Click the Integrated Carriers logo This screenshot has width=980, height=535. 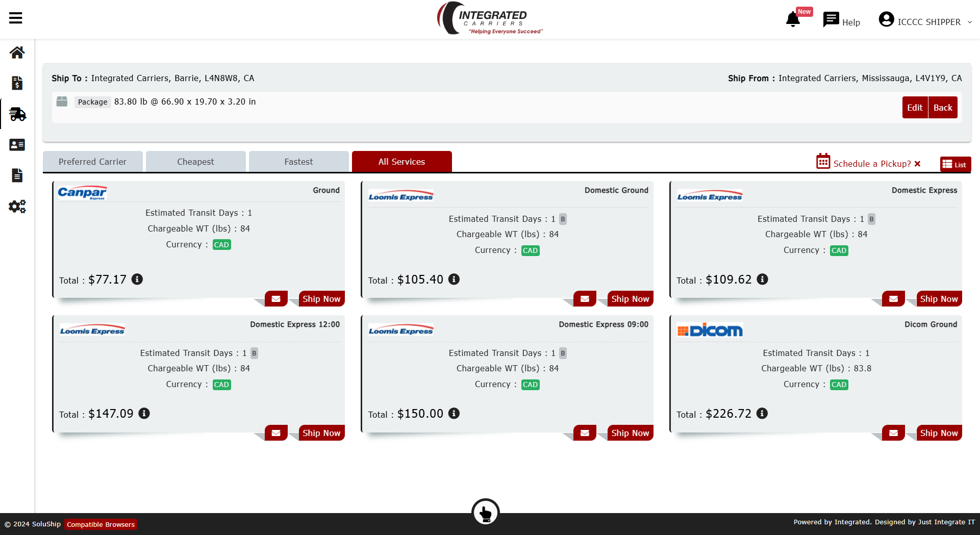coord(490,19)
